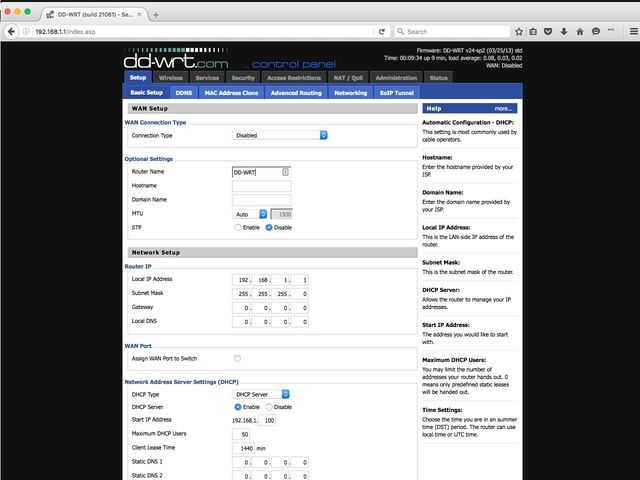Click the Maximum DHCP Users field
This screenshot has width=640, height=480.
[241, 434]
